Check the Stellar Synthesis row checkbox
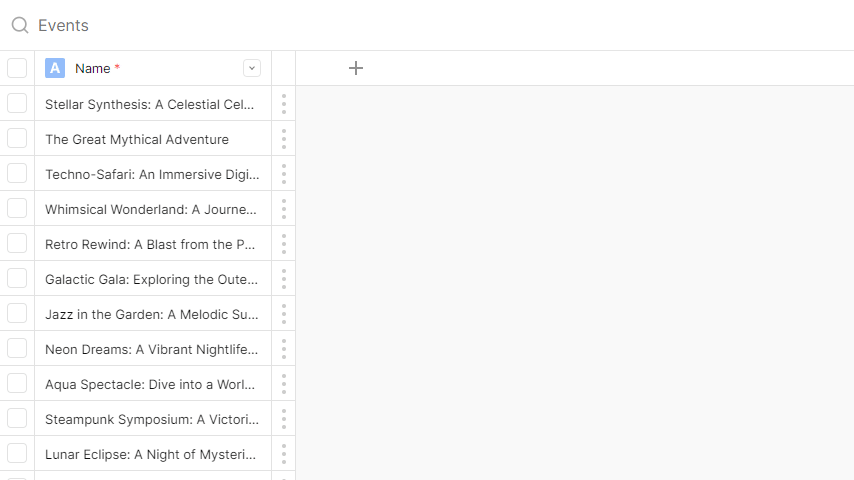 pos(17,104)
